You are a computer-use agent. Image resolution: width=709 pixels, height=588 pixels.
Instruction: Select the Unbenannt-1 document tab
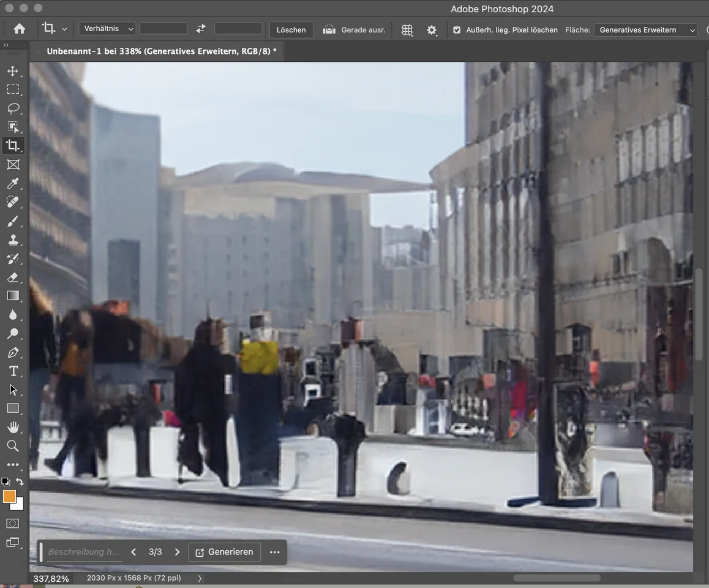pyautogui.click(x=162, y=51)
